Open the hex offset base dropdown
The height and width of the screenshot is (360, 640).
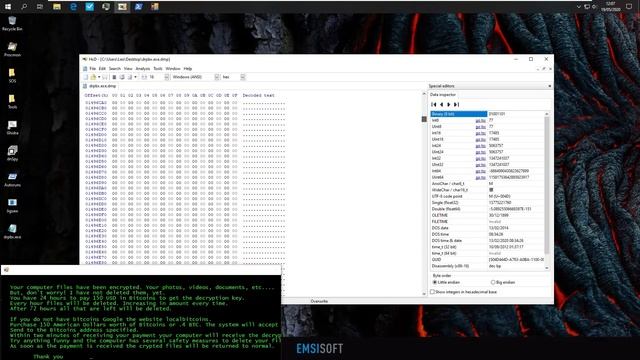(243, 77)
